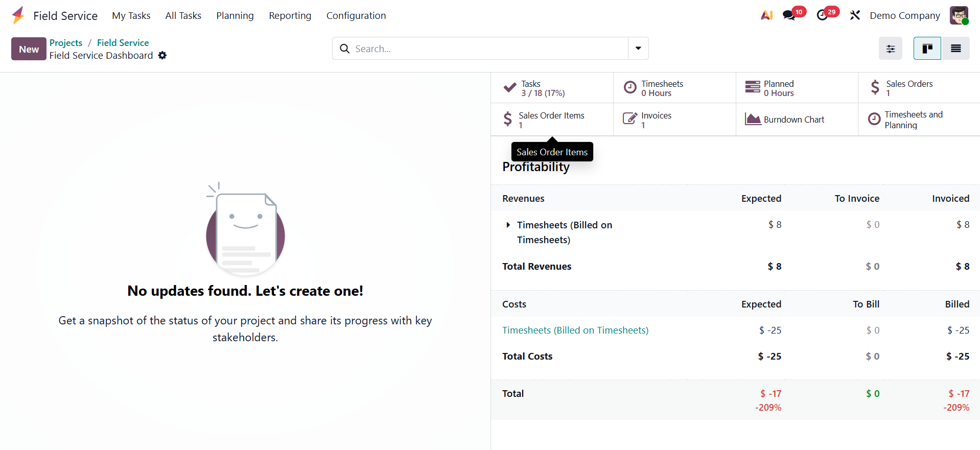Open the activities clock icon
Viewport: 980px width, 450px height.
(x=822, y=15)
